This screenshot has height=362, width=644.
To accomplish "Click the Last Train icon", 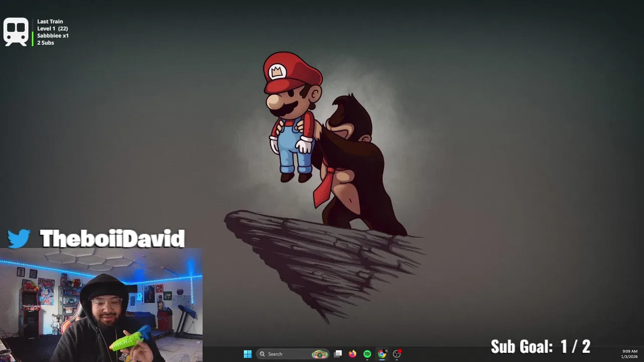I will 16,32.
